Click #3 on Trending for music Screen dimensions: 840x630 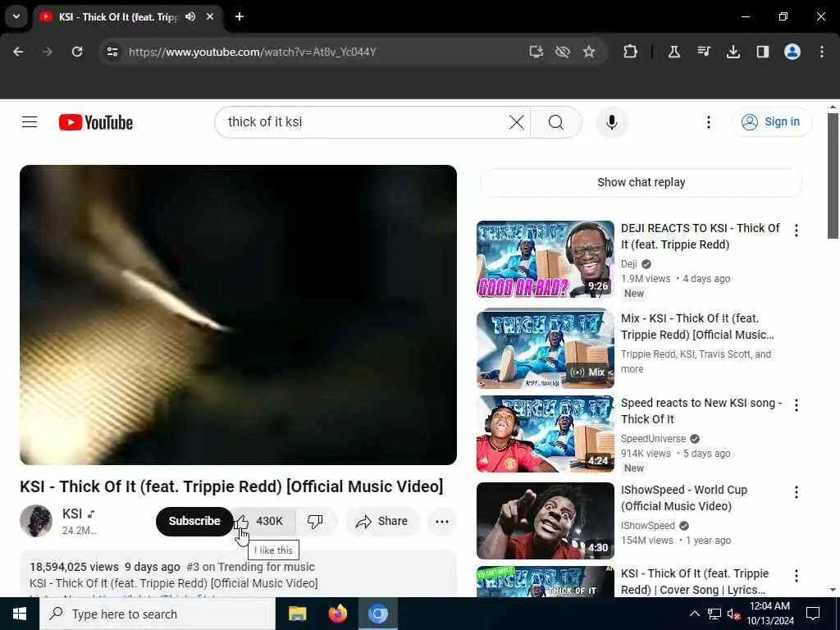(251, 567)
